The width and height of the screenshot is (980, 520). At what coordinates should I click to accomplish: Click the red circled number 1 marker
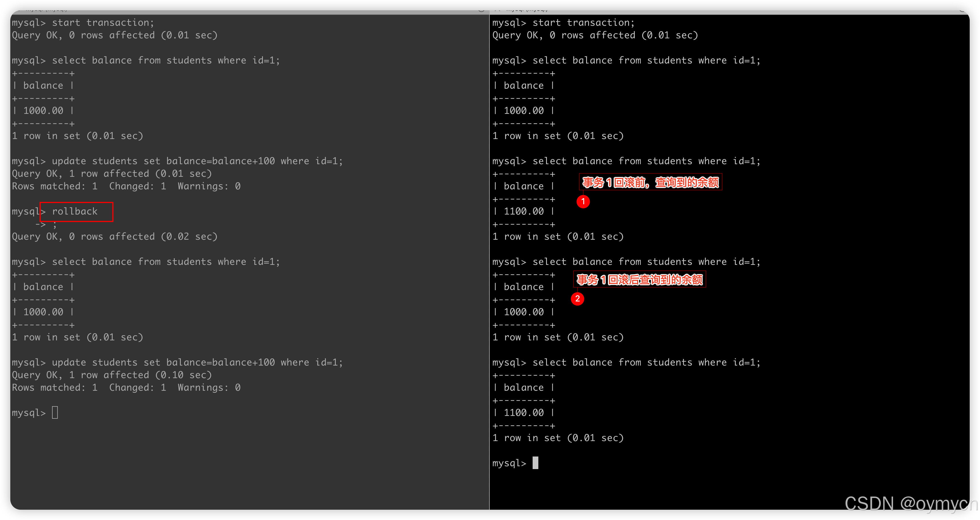[583, 202]
